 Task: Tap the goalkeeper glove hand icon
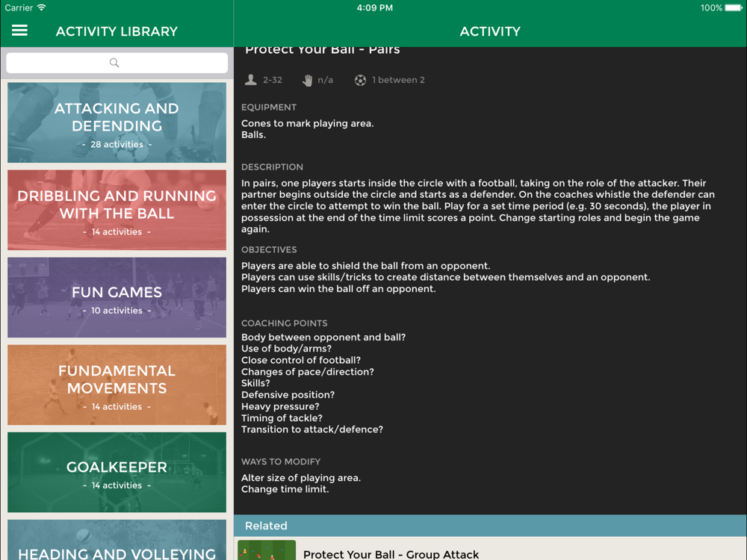pos(307,80)
